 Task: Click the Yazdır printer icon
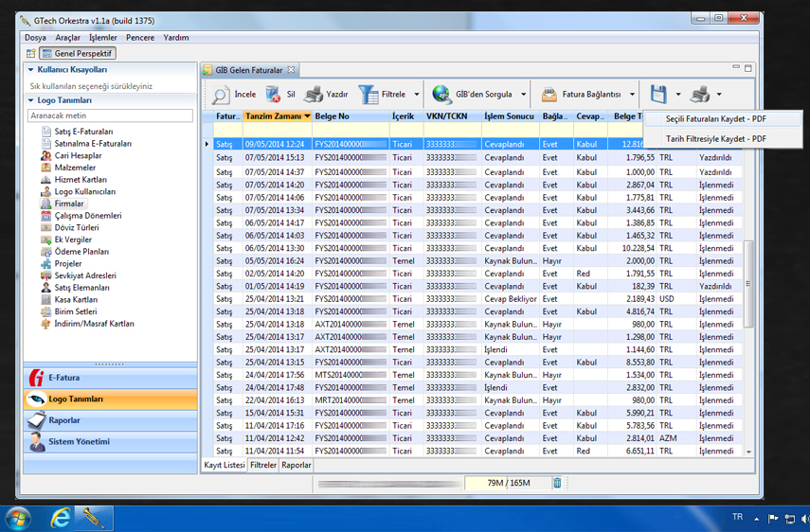(313, 95)
